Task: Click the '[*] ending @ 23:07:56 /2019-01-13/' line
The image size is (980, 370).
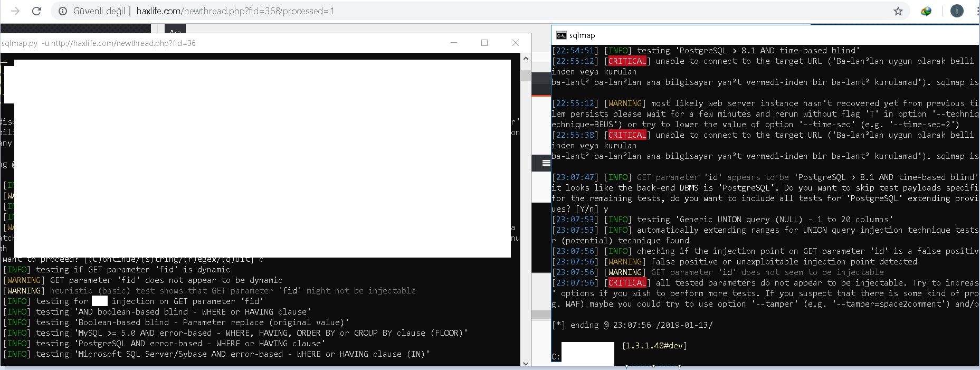Action: (x=632, y=325)
